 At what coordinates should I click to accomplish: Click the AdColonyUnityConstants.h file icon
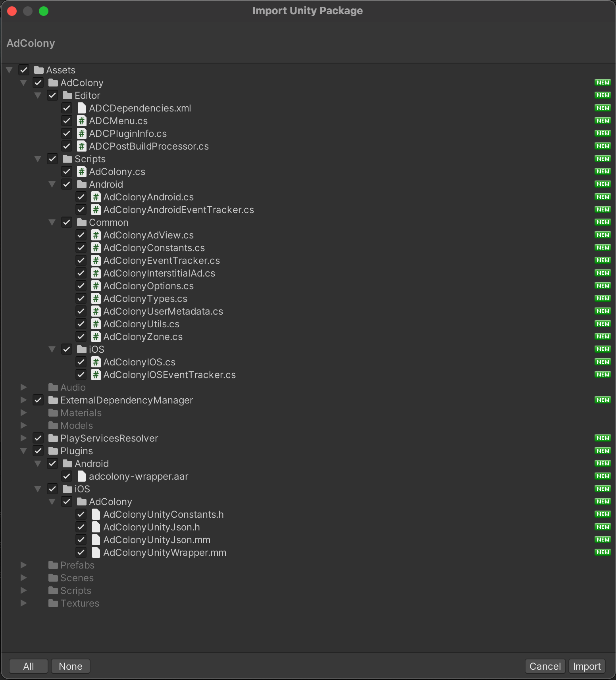click(96, 514)
